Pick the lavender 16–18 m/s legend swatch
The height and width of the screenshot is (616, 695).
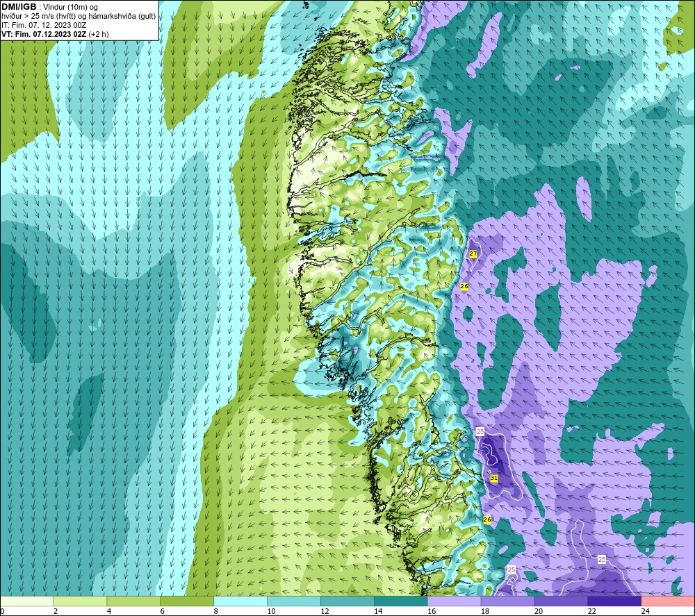pyautogui.click(x=454, y=601)
